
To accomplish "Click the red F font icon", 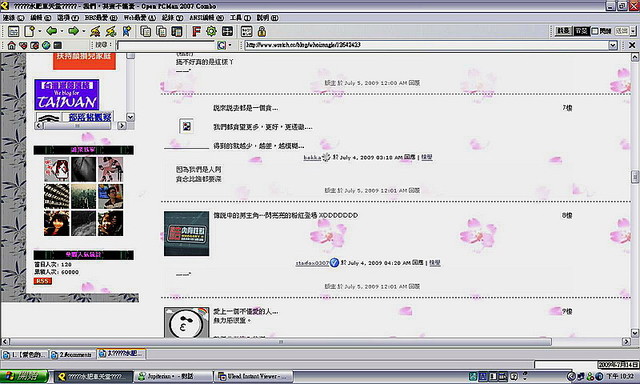I will pyautogui.click(x=196, y=31).
